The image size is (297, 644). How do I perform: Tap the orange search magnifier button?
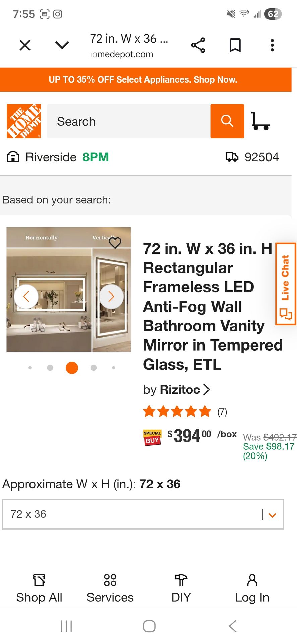pos(227,121)
